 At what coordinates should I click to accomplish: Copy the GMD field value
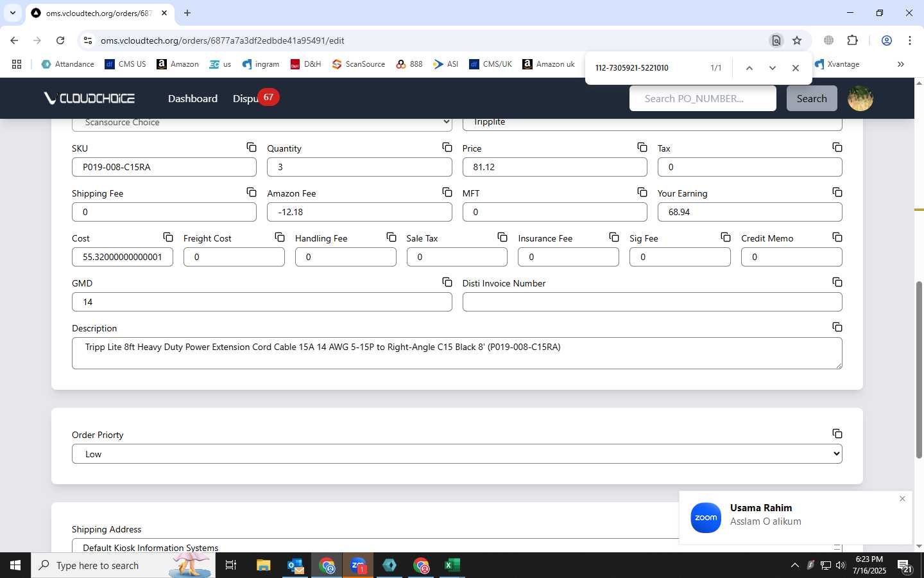[447, 283]
